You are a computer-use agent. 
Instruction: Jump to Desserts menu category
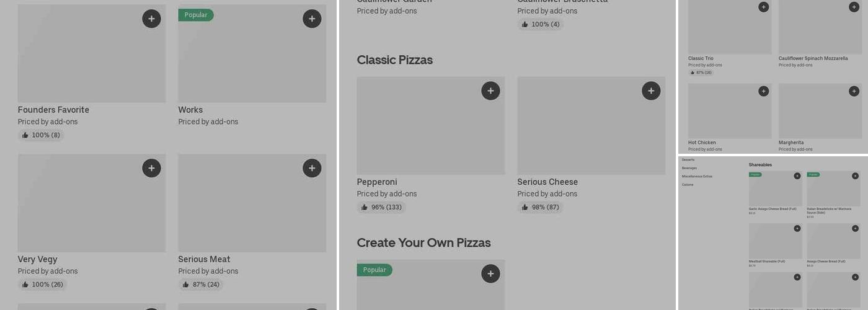click(688, 160)
